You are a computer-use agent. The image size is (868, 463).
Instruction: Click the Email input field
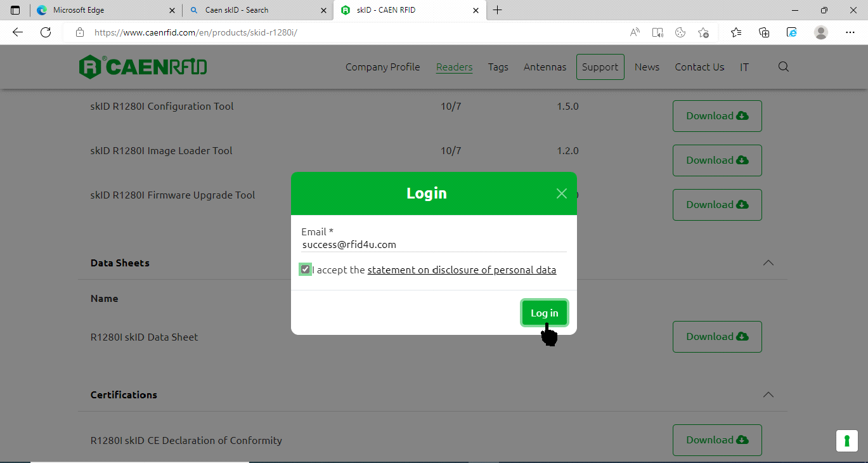[x=434, y=245]
